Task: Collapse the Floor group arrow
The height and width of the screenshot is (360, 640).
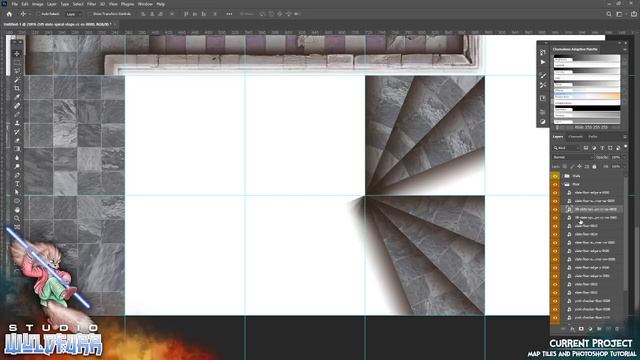Action: coord(562,184)
